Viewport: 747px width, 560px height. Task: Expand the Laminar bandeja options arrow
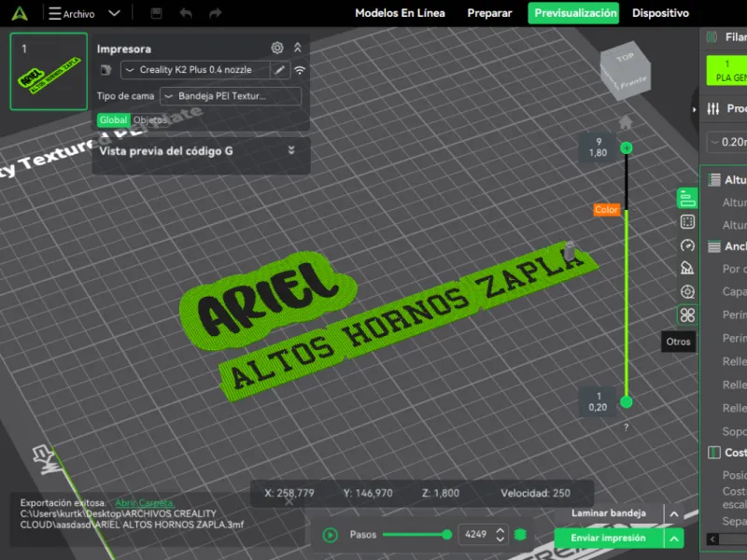674,514
